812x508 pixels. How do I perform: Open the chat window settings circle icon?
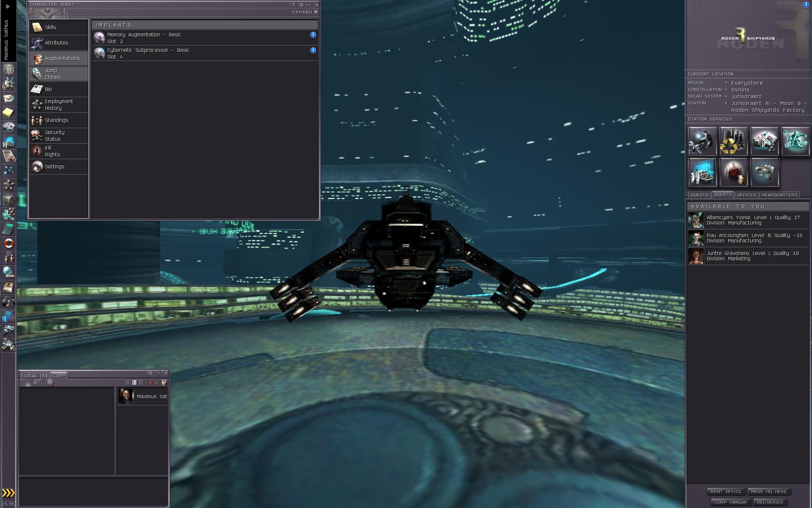tap(150, 373)
